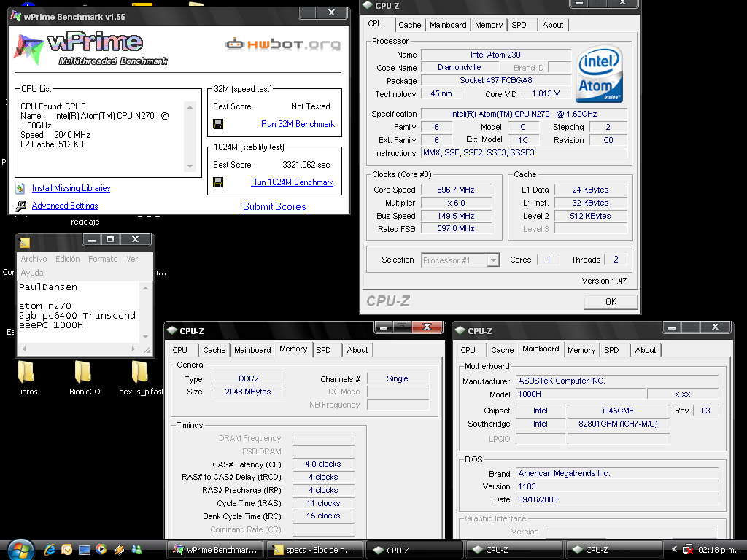The height and width of the screenshot is (560, 747).
Task: Launch Internet Explorer from quick launch
Action: point(50,550)
